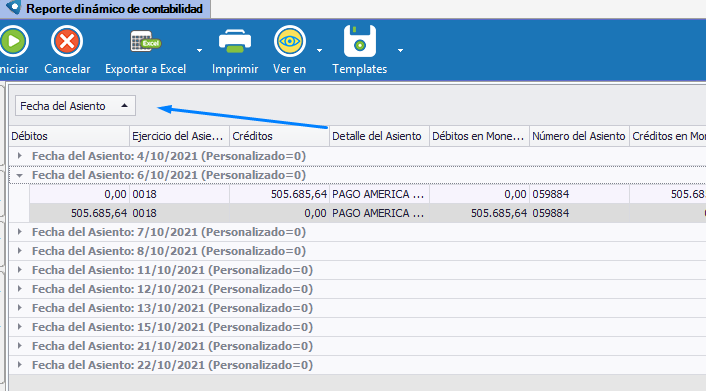Open the Ver en dropdown arrow
Viewport: 706px width, 391px height.
319,50
